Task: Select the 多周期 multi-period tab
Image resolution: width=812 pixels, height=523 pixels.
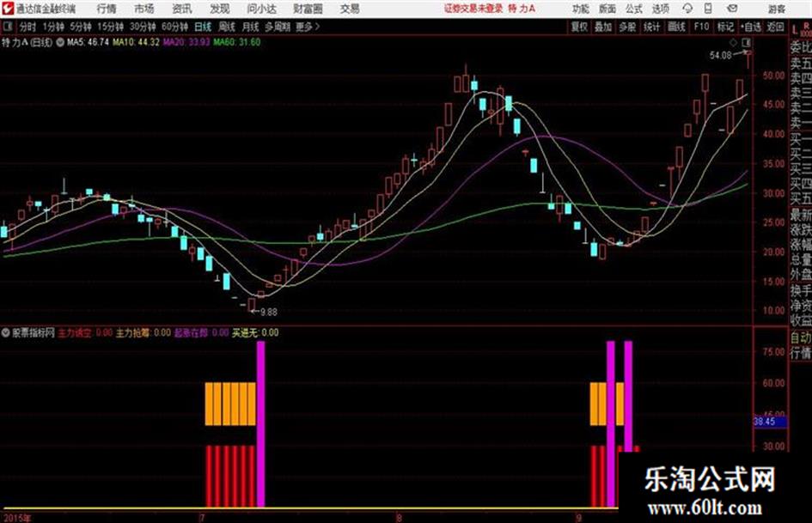Action: [278, 27]
